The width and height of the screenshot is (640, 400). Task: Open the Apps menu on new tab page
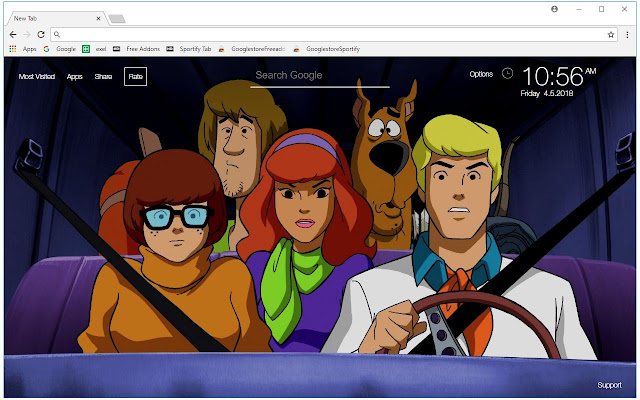pos(75,76)
